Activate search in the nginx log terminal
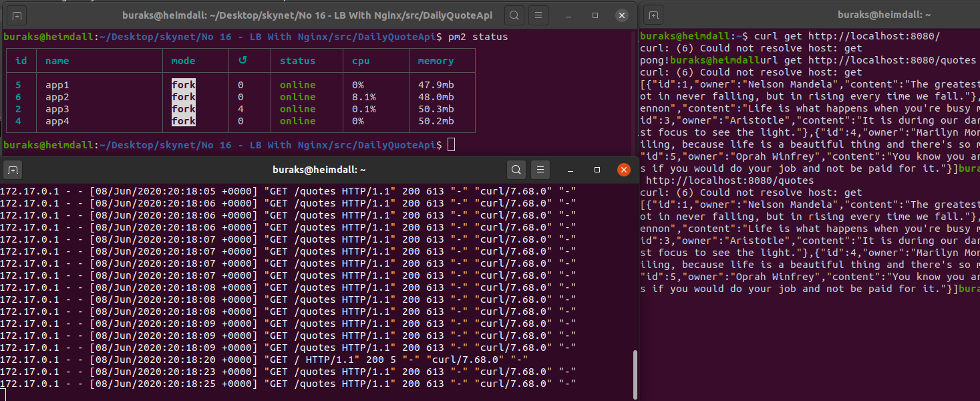Image resolution: width=980 pixels, height=401 pixels. 516,170
